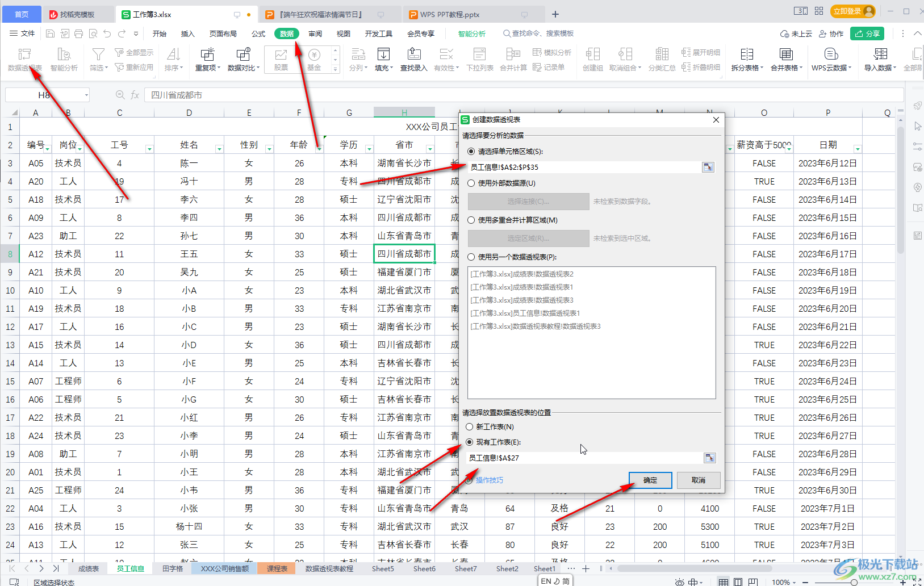Click the range picker icon beside 员工信息!$A$27
Image resolution: width=924 pixels, height=586 pixels.
pos(709,458)
